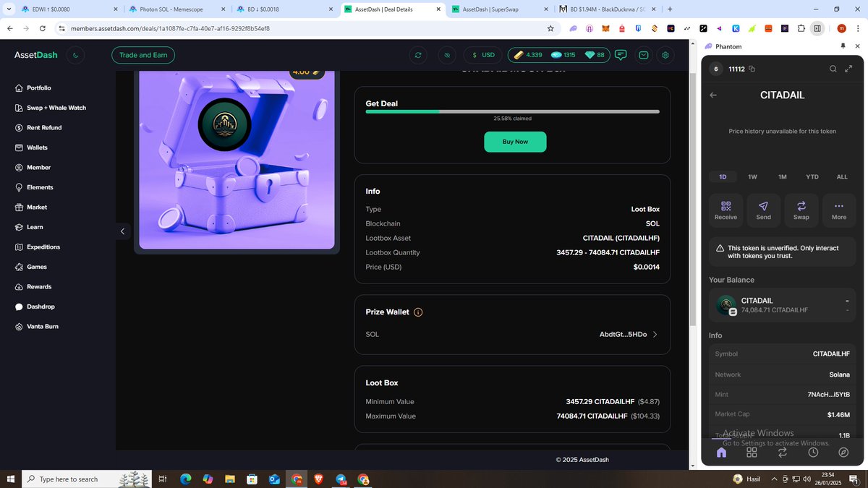This screenshot has height=488, width=868.
Task: Bookmark this page with star icon
Action: click(550, 28)
